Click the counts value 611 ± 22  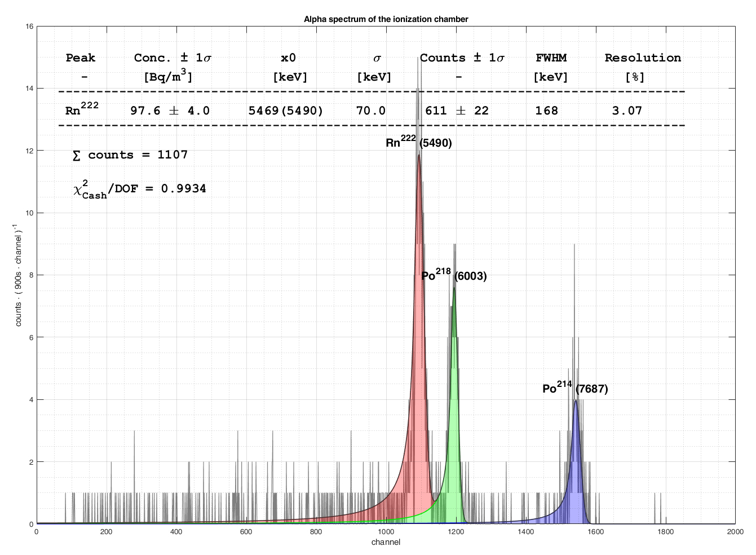(x=457, y=111)
